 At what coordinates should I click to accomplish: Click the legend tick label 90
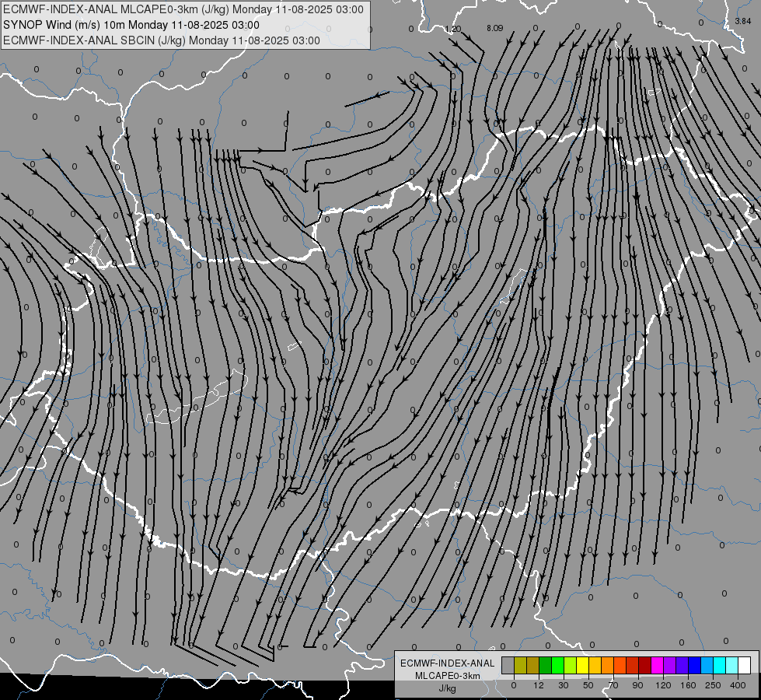638,685
